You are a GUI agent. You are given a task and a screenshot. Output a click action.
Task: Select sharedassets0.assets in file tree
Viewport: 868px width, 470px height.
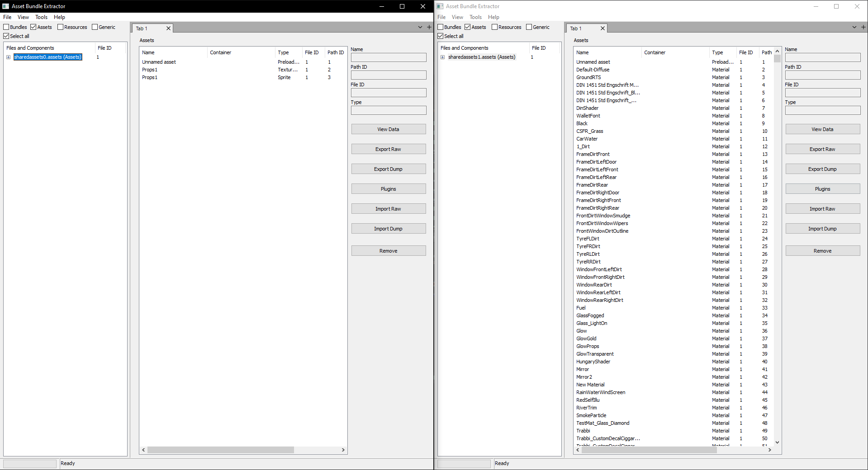click(x=47, y=57)
